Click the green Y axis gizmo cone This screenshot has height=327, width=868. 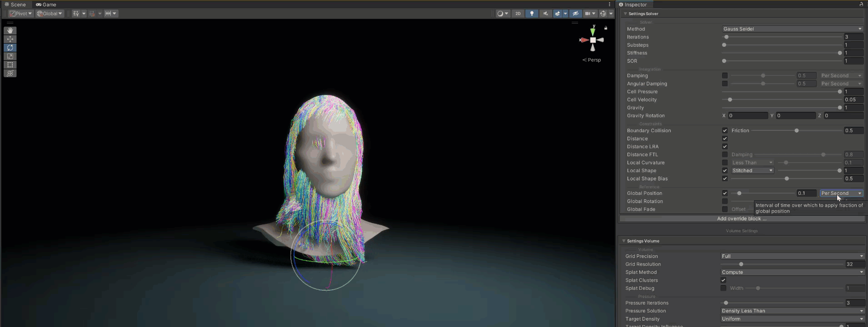[593, 32]
